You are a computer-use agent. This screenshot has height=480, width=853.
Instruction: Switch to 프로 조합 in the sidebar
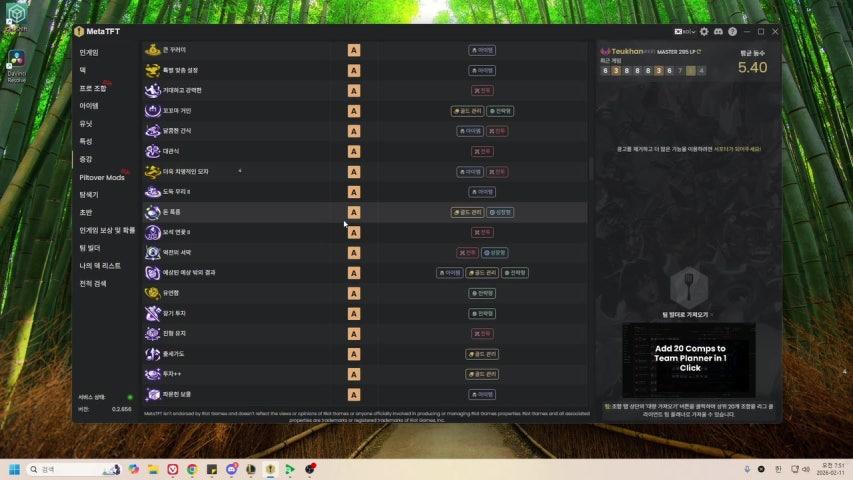(x=93, y=88)
